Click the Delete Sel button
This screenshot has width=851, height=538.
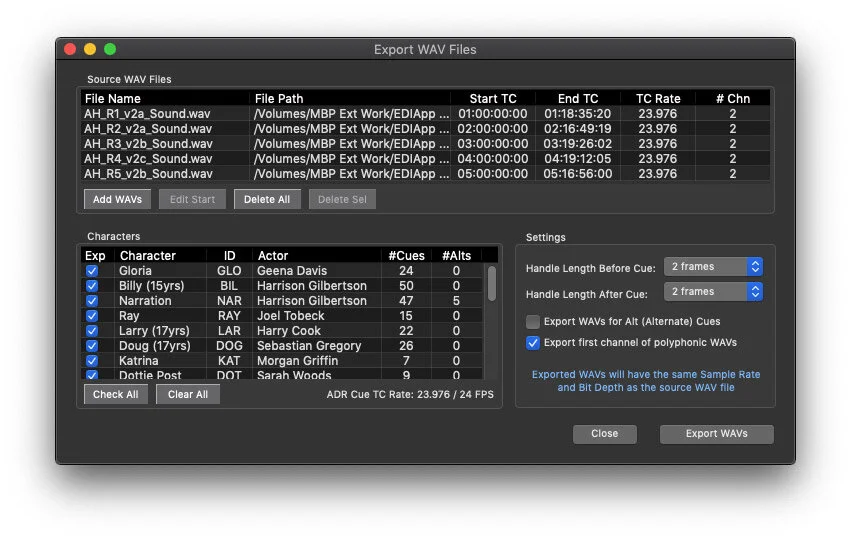pyautogui.click(x=342, y=199)
